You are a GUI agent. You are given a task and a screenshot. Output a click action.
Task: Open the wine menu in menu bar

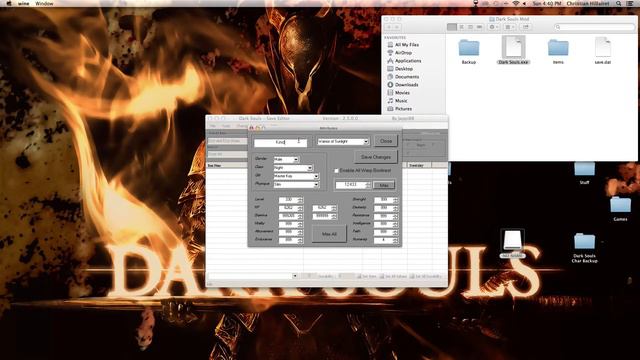(24, 3)
